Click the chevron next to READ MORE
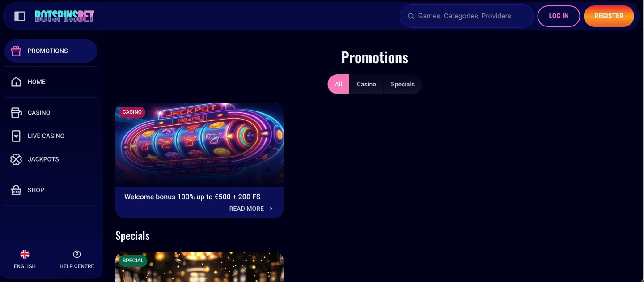Image resolution: width=644 pixels, height=282 pixels. click(271, 209)
